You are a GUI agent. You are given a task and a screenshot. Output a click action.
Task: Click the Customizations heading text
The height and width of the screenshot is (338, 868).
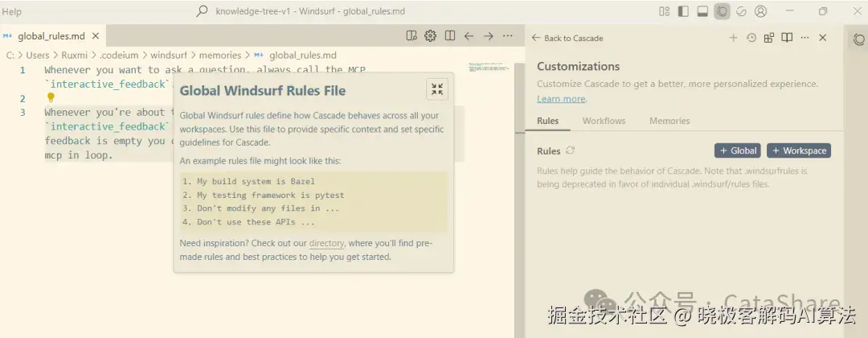pyautogui.click(x=578, y=67)
